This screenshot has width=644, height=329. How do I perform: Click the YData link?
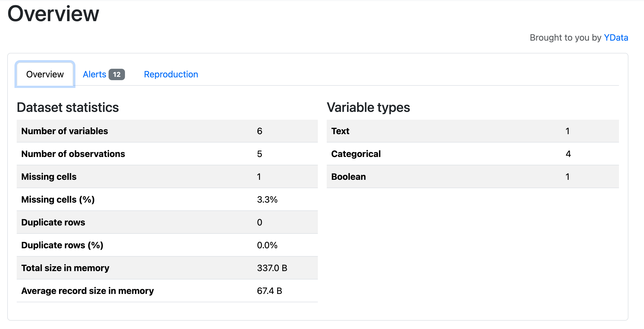pyautogui.click(x=616, y=38)
